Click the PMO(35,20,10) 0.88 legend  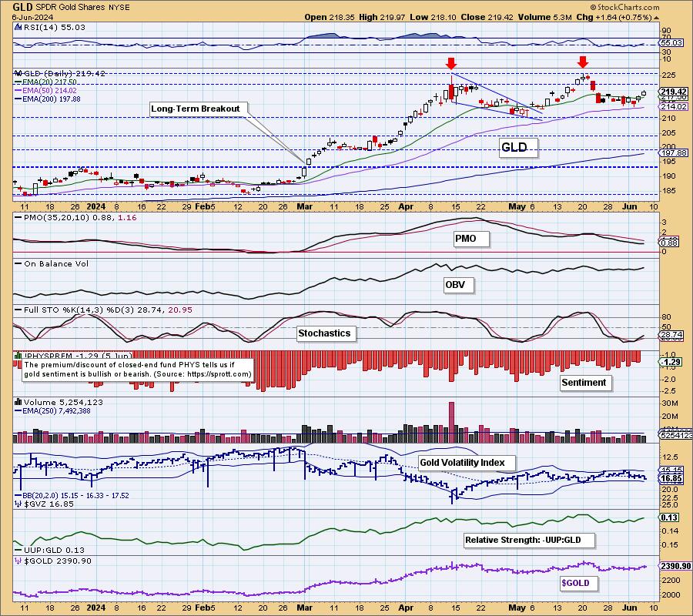pyautogui.click(x=75, y=217)
